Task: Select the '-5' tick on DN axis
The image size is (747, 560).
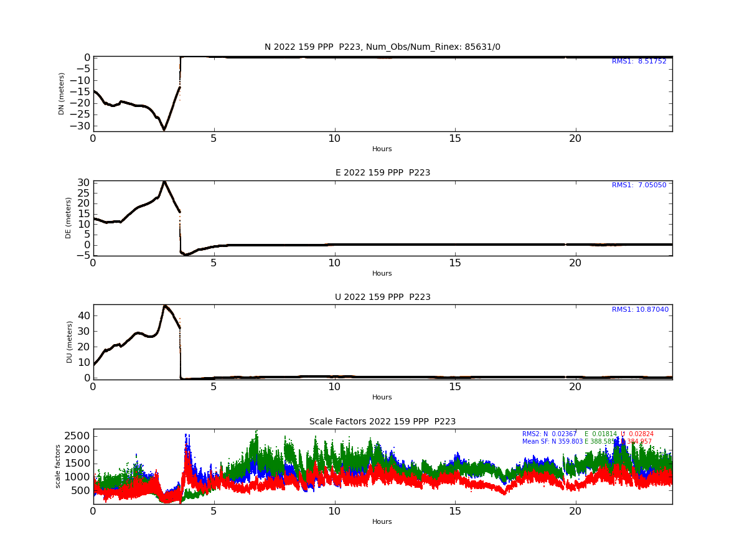Action: (85, 69)
